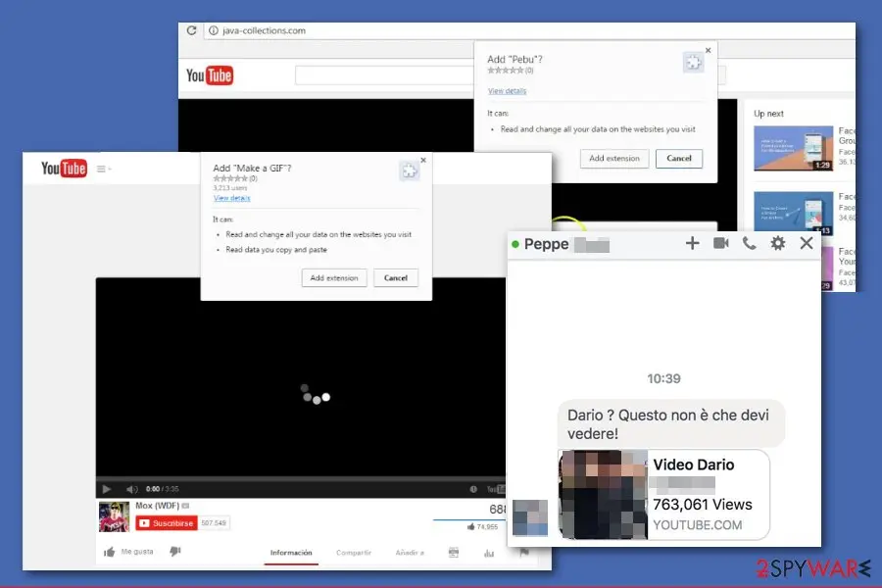This screenshot has height=588, width=882.
Task: Click the Suscribirse button
Action: pos(167,523)
